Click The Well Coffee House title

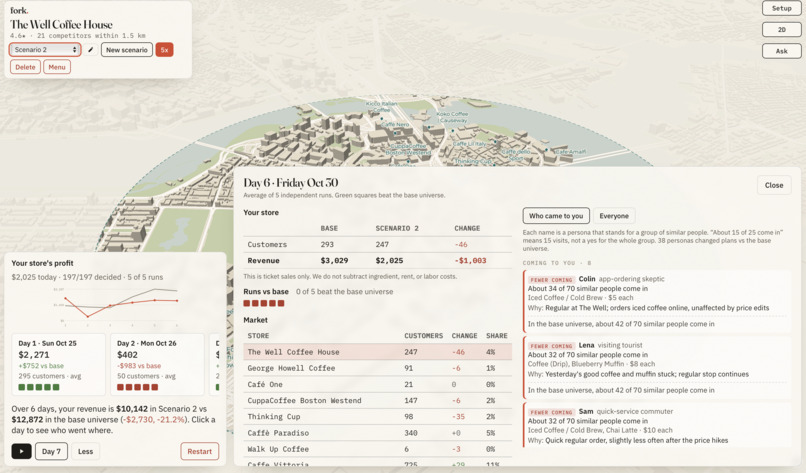coord(61,24)
